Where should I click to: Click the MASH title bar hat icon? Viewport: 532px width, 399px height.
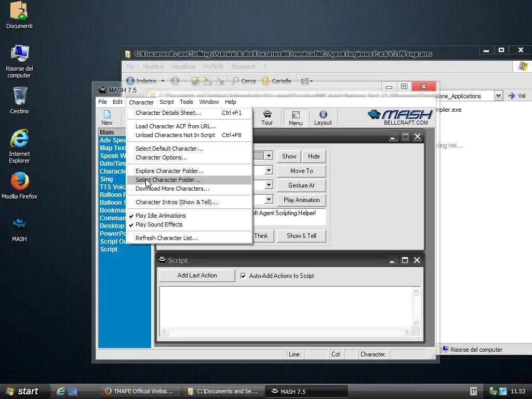coord(102,90)
